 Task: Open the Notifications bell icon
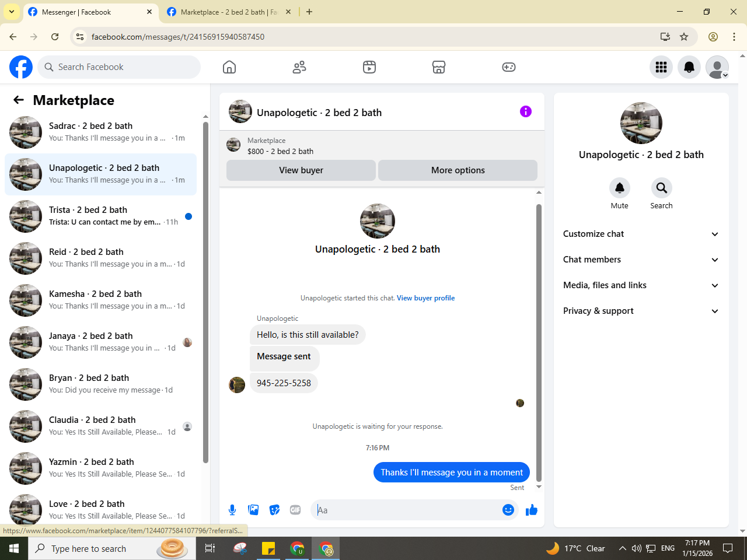(x=689, y=67)
